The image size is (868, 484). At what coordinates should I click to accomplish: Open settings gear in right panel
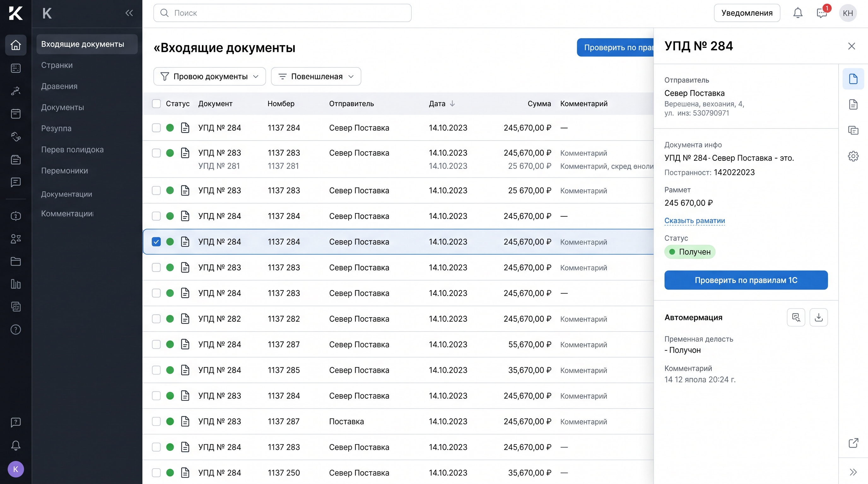pyautogui.click(x=853, y=156)
